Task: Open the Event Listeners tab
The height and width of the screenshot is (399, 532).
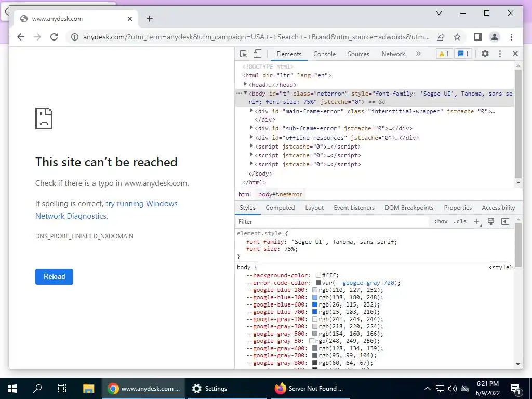Action: (x=354, y=208)
